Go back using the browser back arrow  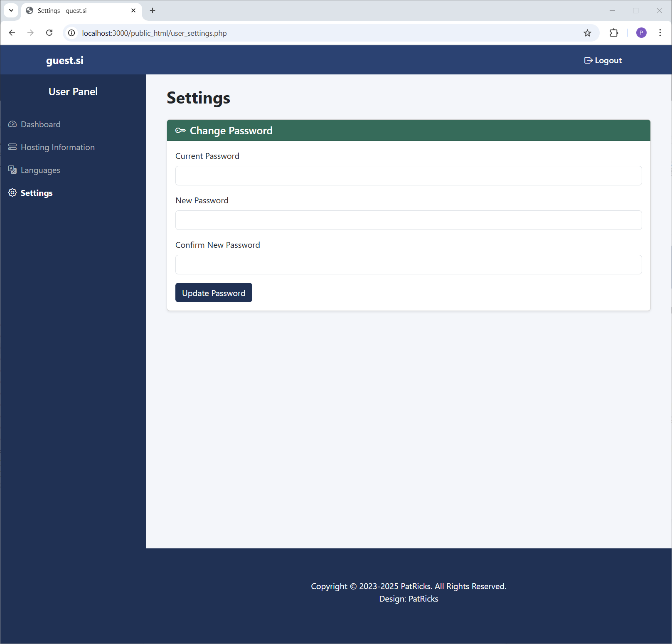[12, 33]
